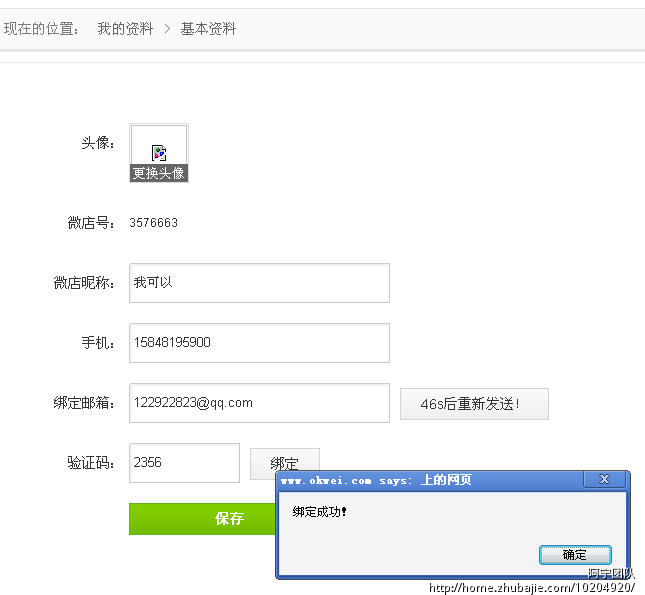645x595 pixels.
Task: Click the breadcrumb arrow separator
Action: pyautogui.click(x=167, y=29)
